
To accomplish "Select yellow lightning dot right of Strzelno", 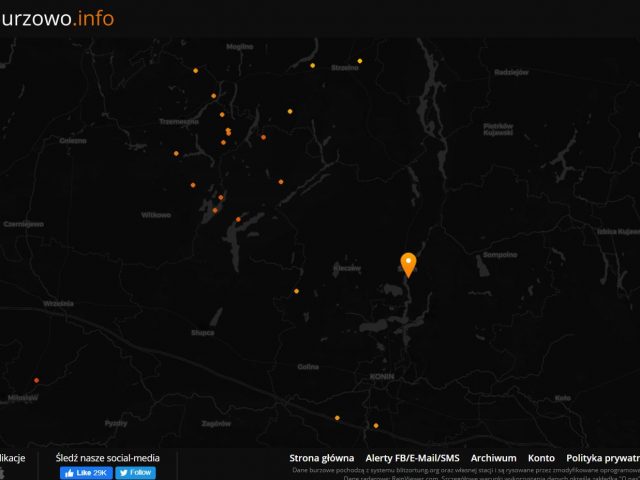I will (360, 61).
